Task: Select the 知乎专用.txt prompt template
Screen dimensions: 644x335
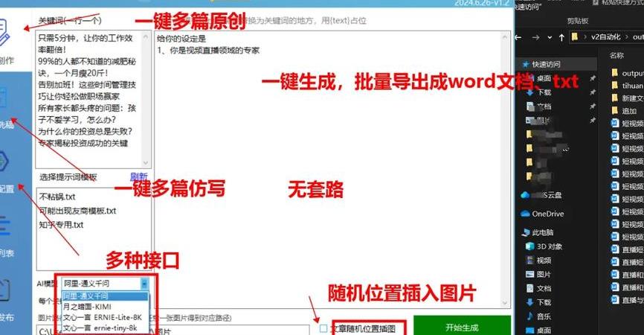Action: [x=61, y=225]
